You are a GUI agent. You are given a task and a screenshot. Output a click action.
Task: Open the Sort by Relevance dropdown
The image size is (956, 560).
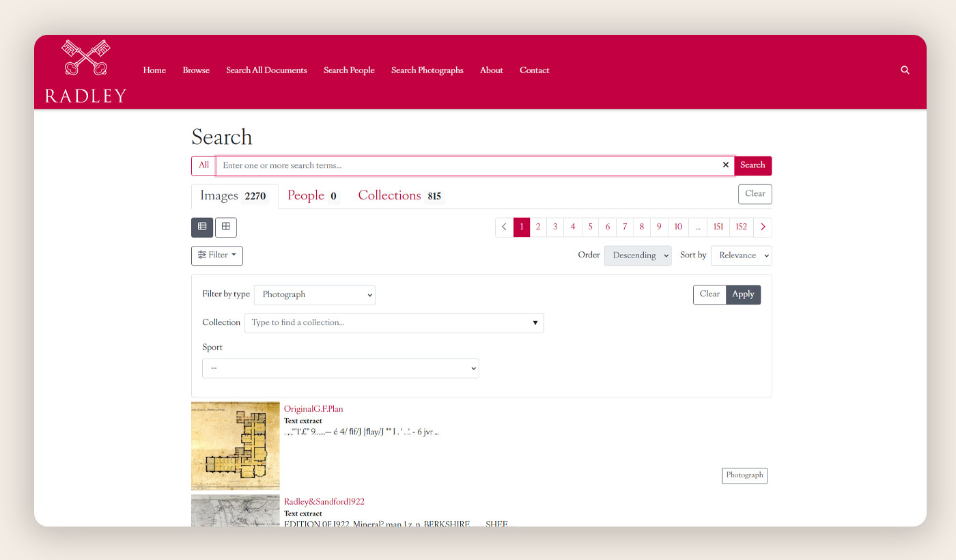click(x=741, y=255)
